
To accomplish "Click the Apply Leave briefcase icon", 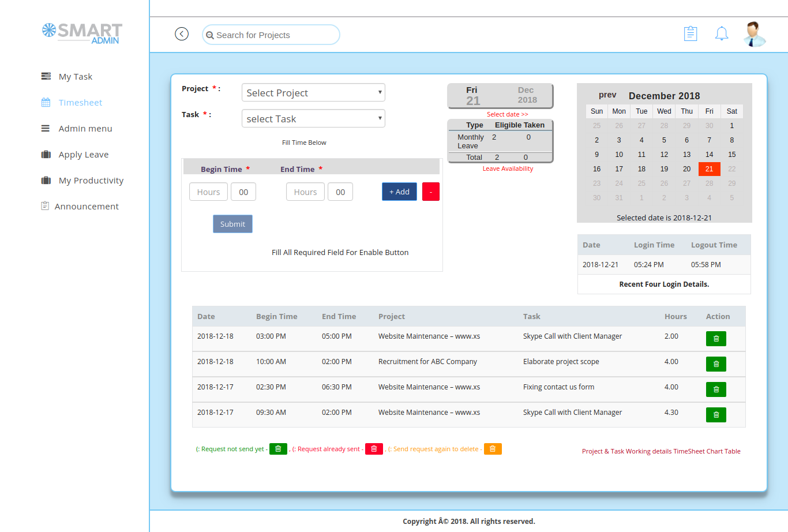I will [46, 154].
